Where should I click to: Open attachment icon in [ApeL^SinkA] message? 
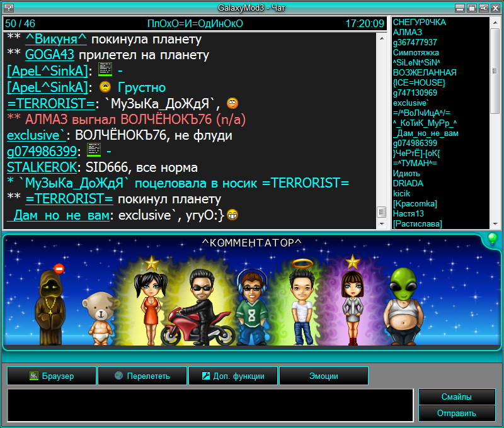coord(105,70)
